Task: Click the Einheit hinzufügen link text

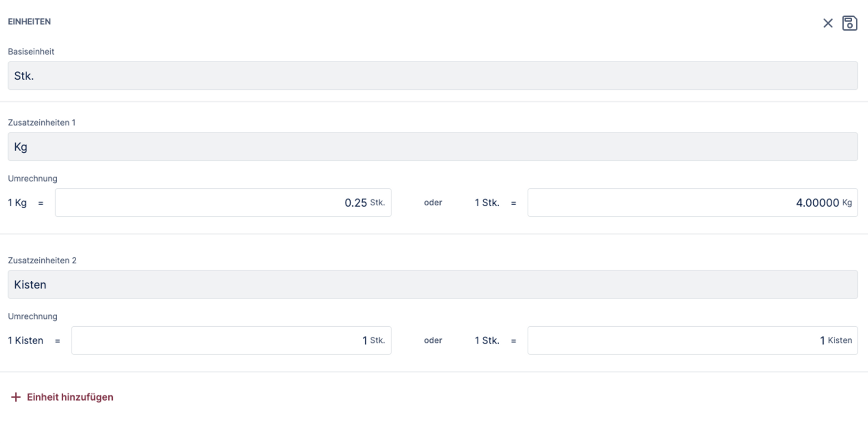Action: pyautogui.click(x=70, y=397)
